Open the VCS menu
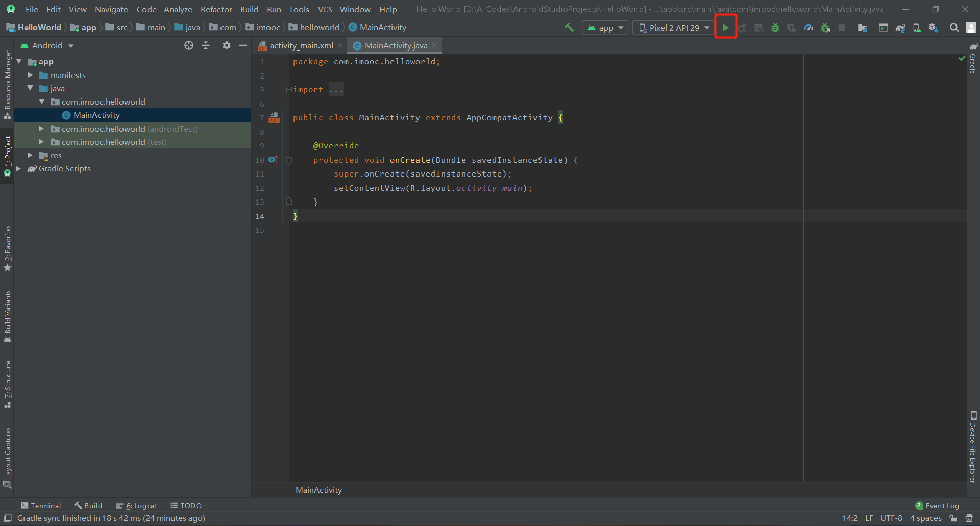980x526 pixels. pyautogui.click(x=325, y=9)
